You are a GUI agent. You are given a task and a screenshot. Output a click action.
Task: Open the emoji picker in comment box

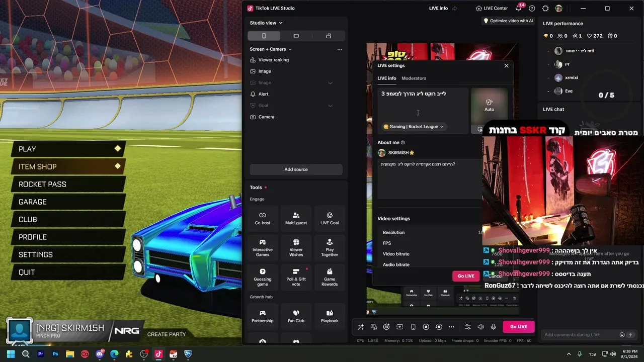(622, 335)
